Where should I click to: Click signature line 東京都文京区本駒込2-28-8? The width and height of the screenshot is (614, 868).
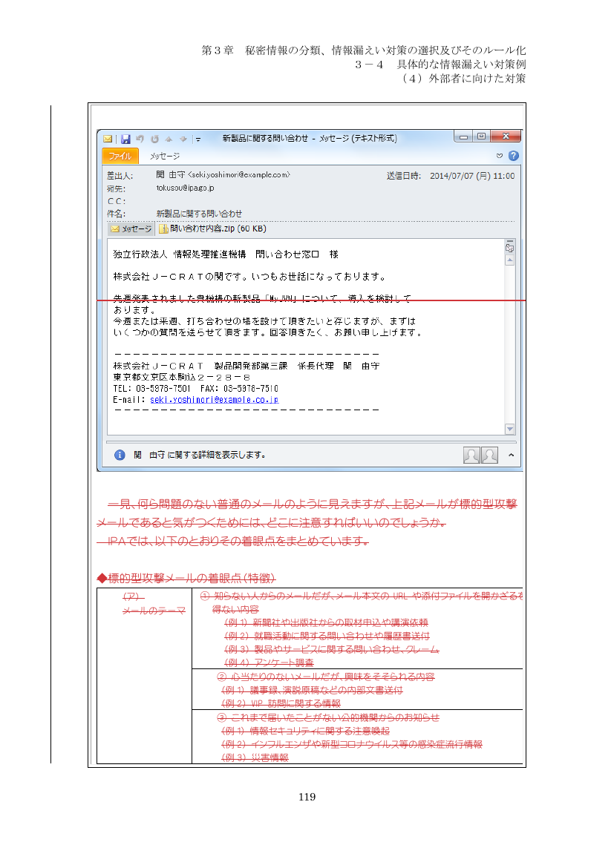182,378
